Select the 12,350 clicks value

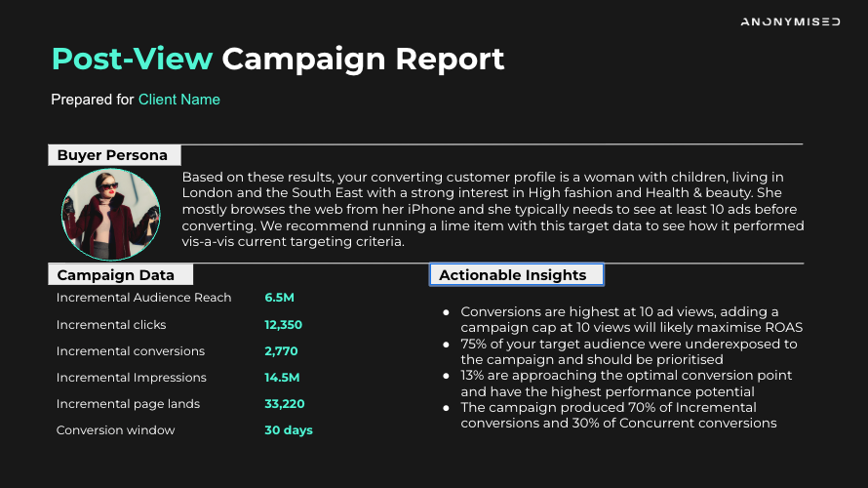click(283, 324)
